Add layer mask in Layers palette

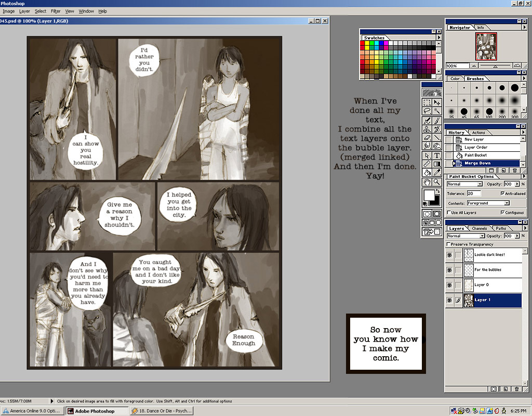tap(494, 389)
